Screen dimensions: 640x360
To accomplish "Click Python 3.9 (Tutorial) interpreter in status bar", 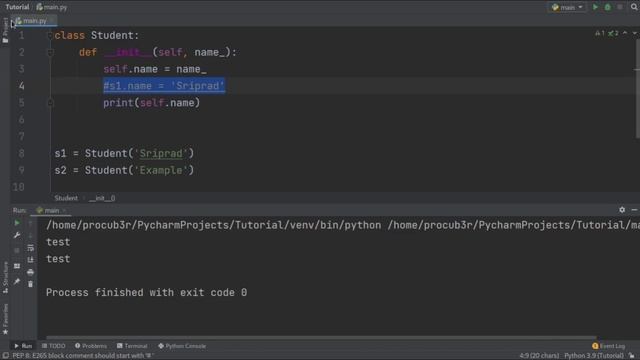I will coord(593,356).
